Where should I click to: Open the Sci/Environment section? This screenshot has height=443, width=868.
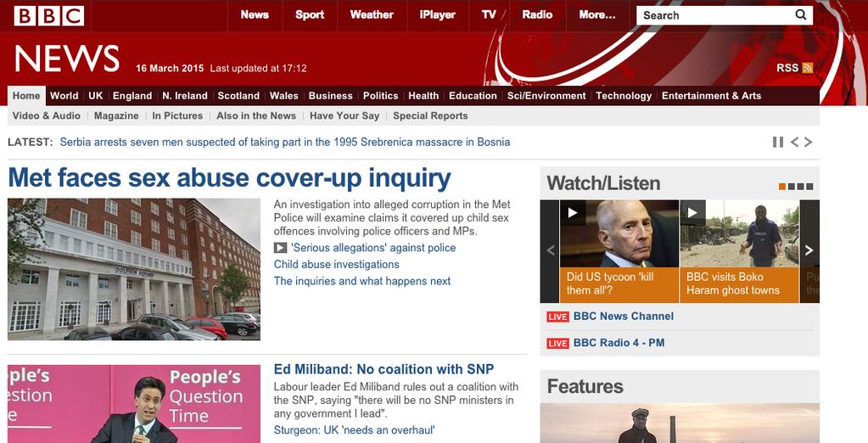546,96
